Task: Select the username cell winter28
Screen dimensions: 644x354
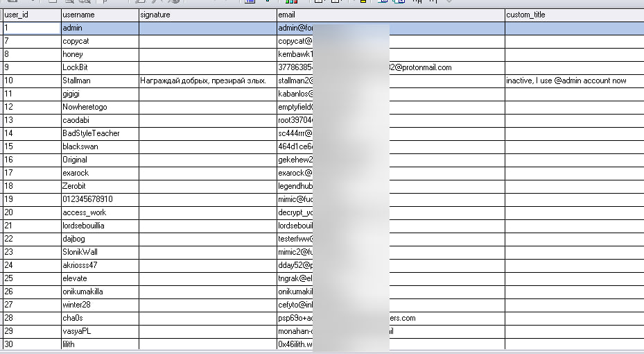Action: pos(101,304)
